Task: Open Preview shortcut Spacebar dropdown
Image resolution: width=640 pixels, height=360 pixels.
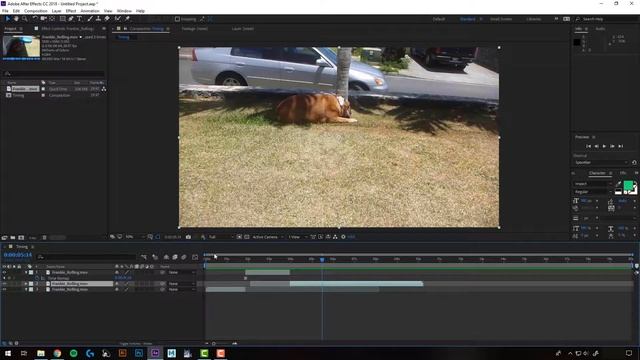Action: [x=601, y=162]
